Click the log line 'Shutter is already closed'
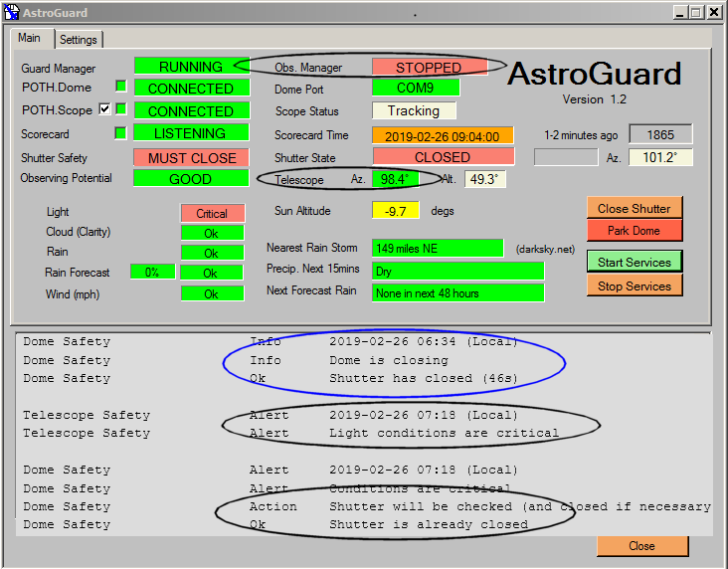728x569 pixels. point(429,524)
